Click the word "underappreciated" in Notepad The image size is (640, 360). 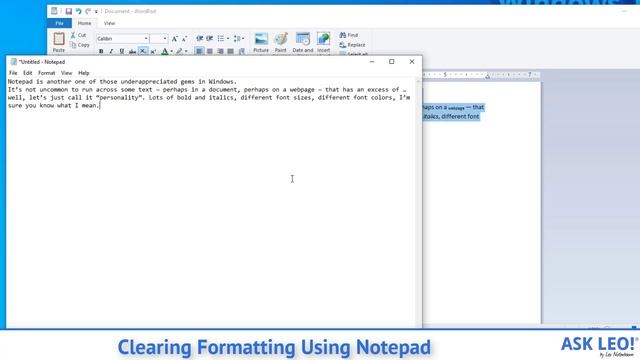[149, 82]
